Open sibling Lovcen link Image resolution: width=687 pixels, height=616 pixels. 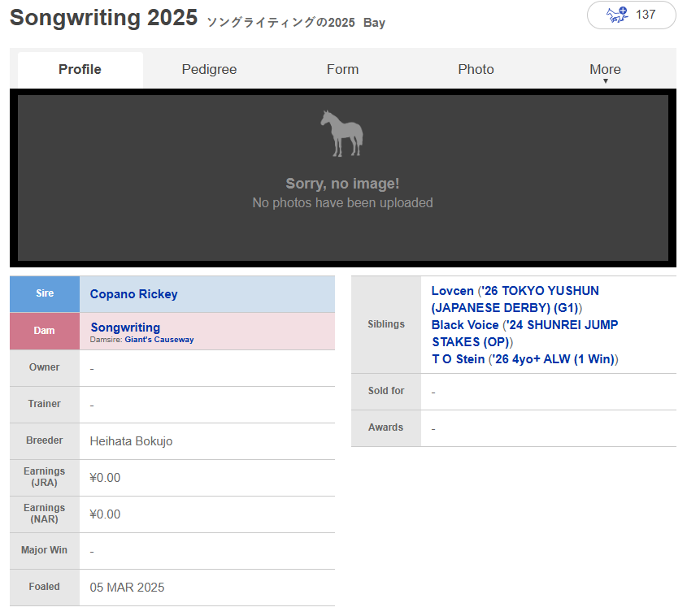click(452, 291)
